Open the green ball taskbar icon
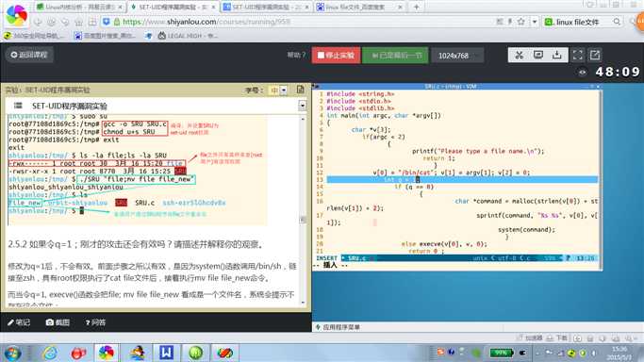644x362 pixels. click(x=195, y=353)
